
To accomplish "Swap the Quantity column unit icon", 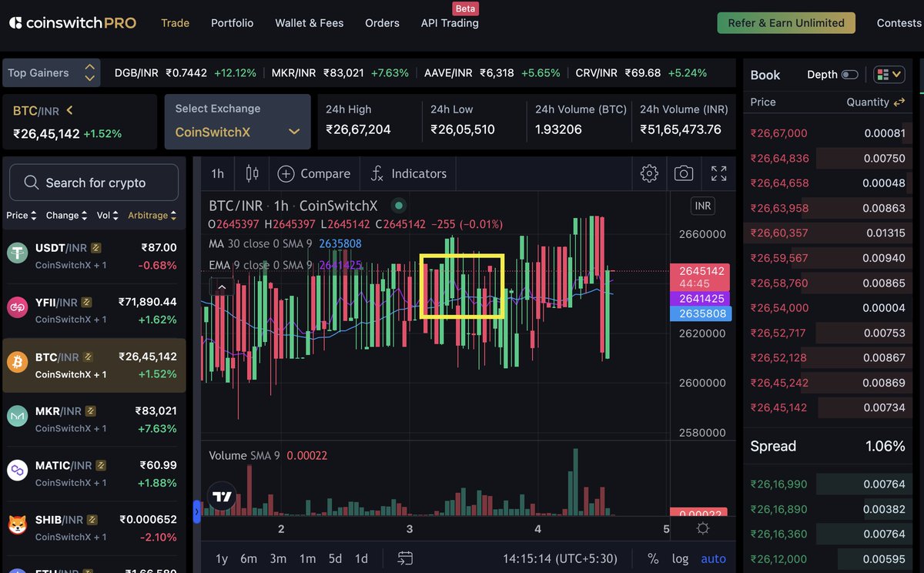I will [x=899, y=102].
